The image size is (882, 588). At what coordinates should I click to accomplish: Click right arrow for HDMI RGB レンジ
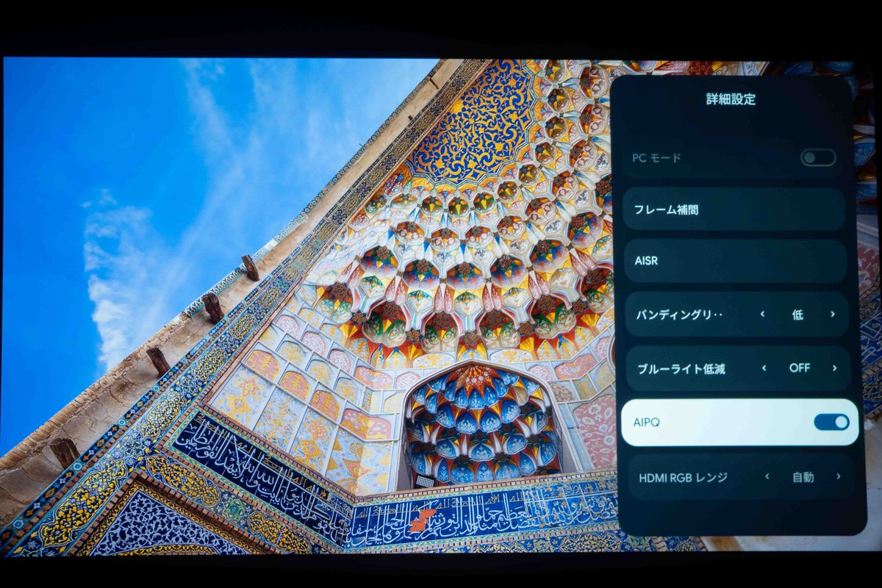(x=838, y=476)
